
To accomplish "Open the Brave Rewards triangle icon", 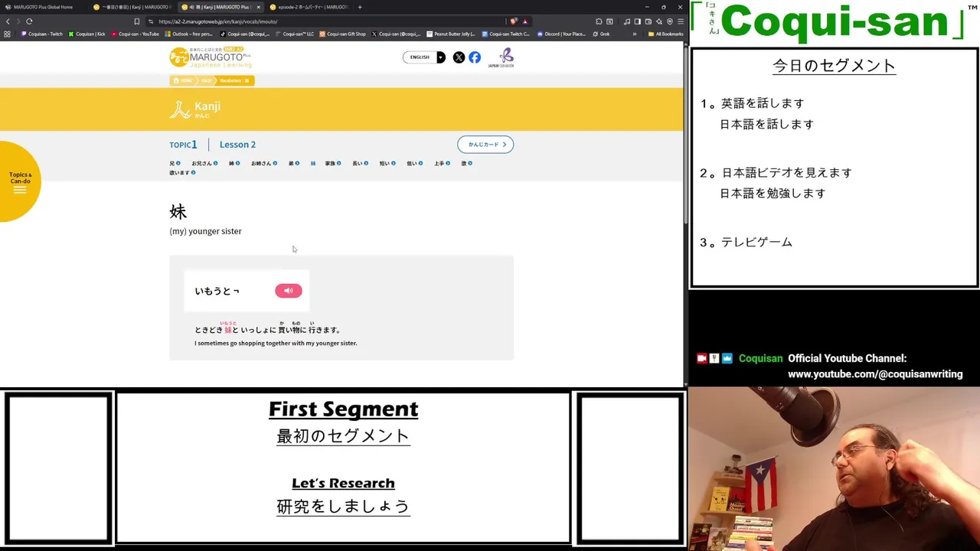I will (525, 21).
